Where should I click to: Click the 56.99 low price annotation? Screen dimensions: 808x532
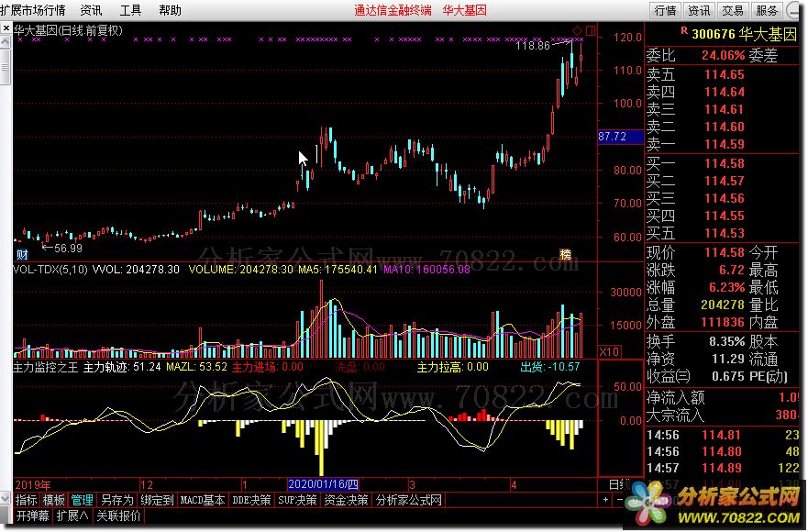coord(68,248)
